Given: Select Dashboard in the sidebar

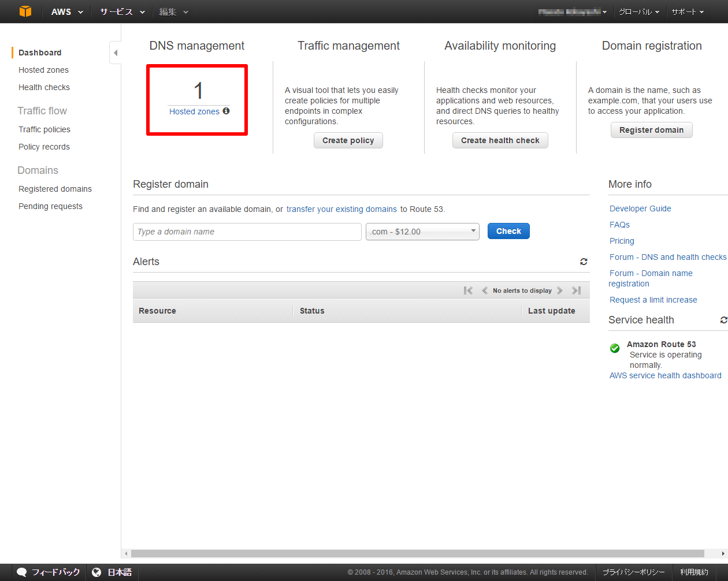Looking at the screenshot, I should pyautogui.click(x=40, y=53).
